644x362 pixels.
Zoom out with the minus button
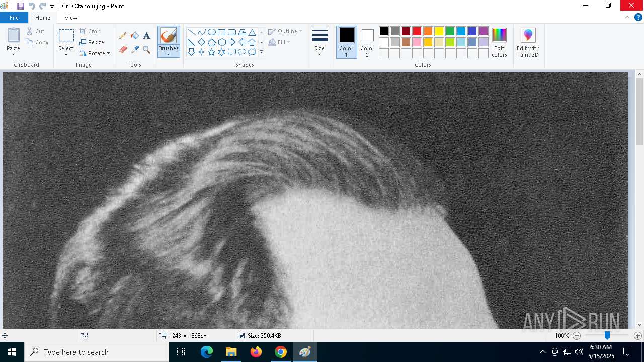click(x=577, y=335)
